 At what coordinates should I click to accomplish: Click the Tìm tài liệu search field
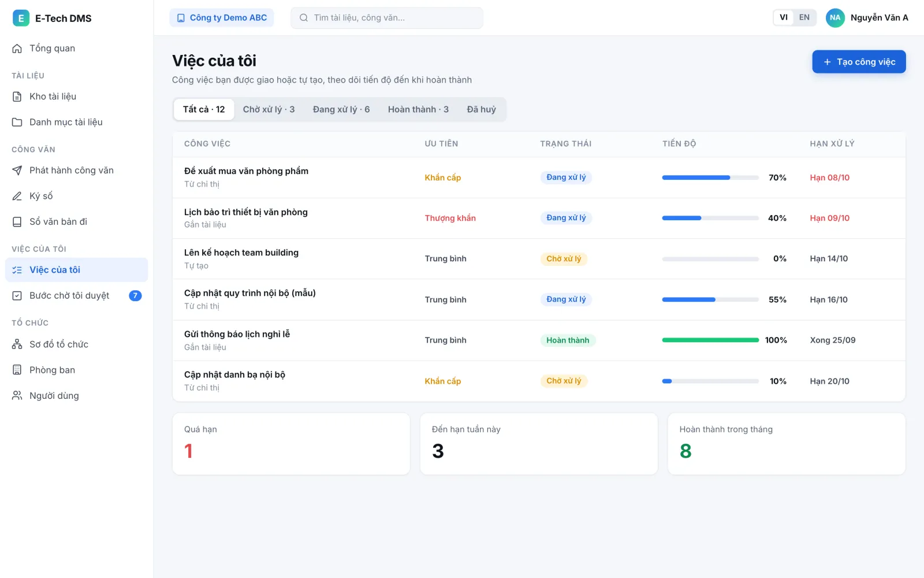click(387, 18)
